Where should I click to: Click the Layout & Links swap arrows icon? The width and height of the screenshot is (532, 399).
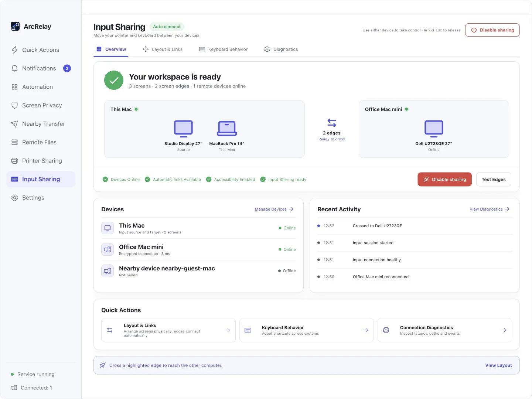[x=110, y=330]
